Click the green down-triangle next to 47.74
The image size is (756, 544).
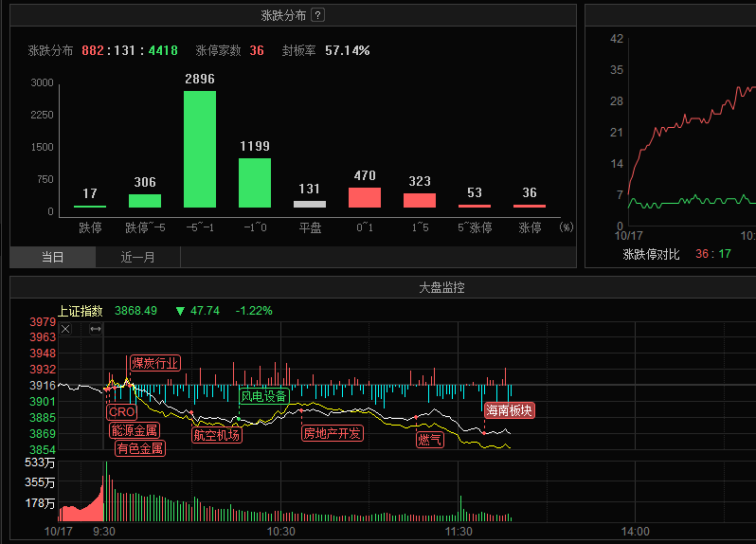(x=180, y=311)
